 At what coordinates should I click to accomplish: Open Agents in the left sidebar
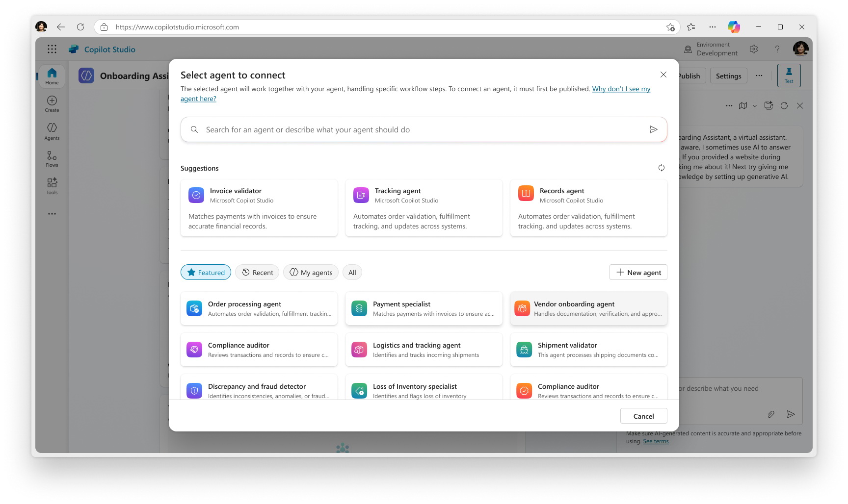point(52,131)
